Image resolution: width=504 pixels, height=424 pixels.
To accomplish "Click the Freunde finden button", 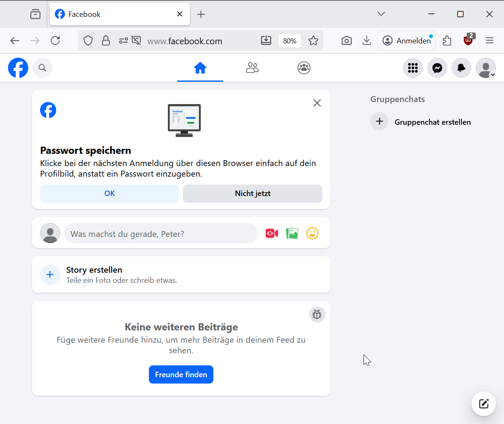I will (x=181, y=374).
